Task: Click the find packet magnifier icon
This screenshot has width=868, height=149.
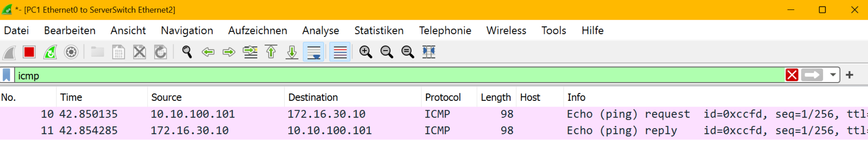Action: click(x=187, y=52)
